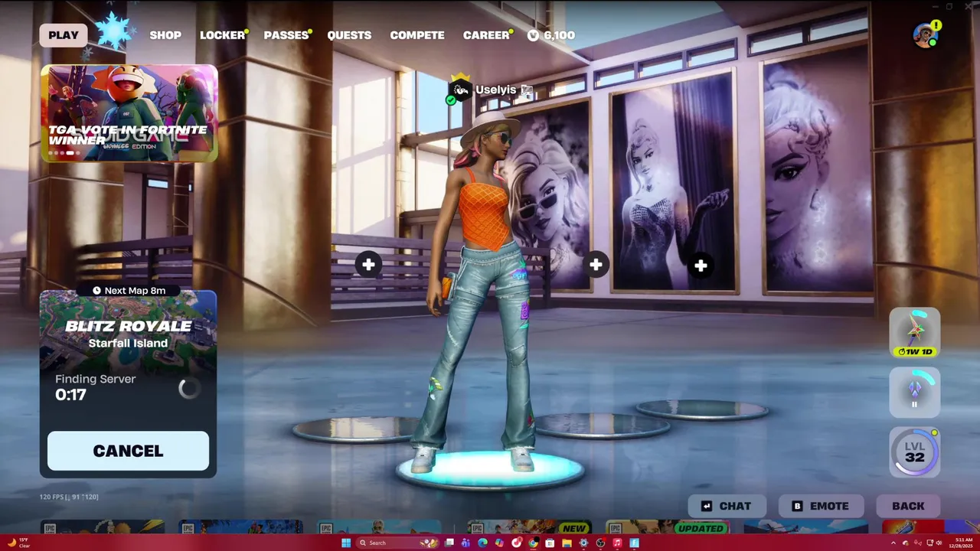Open Windows Settings gear on the taskbar
The height and width of the screenshot is (551, 980).
[583, 543]
